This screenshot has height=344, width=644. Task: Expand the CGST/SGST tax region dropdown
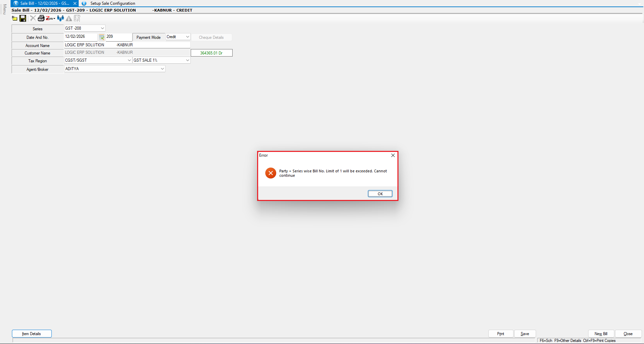coord(129,60)
